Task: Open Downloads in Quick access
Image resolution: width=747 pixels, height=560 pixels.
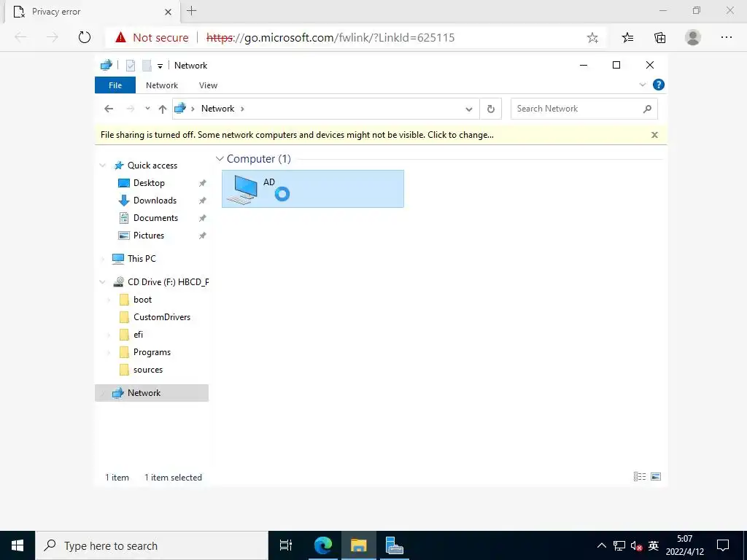Action: click(155, 201)
